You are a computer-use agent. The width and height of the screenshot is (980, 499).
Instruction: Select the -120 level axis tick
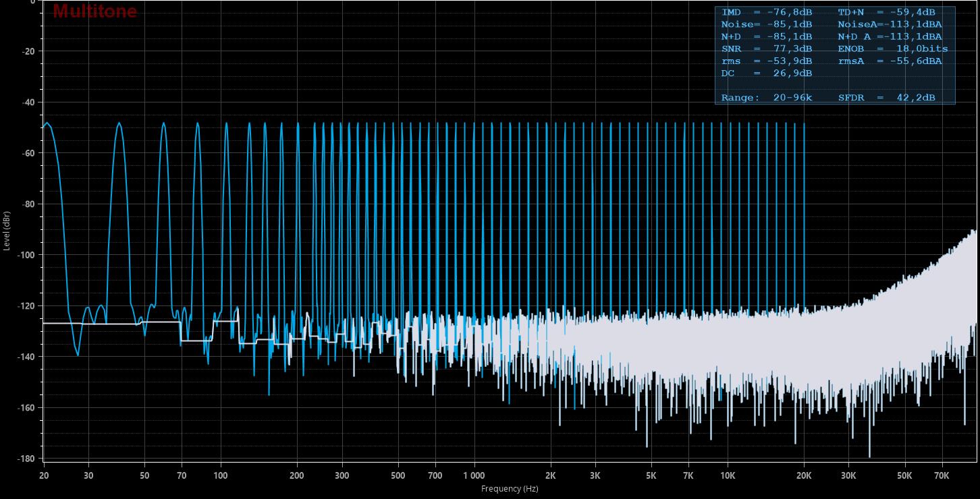[x=27, y=306]
